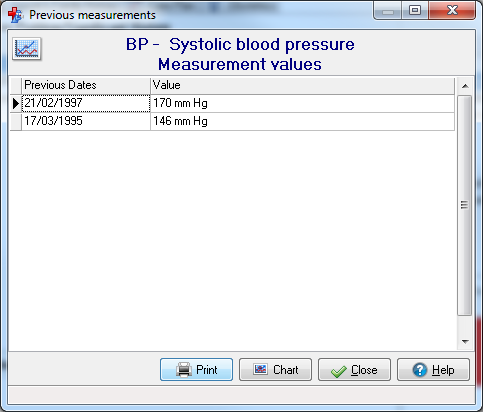Select the row indicator arrow for 21/02/1997
Screen dimensions: 483x412
(x=16, y=104)
